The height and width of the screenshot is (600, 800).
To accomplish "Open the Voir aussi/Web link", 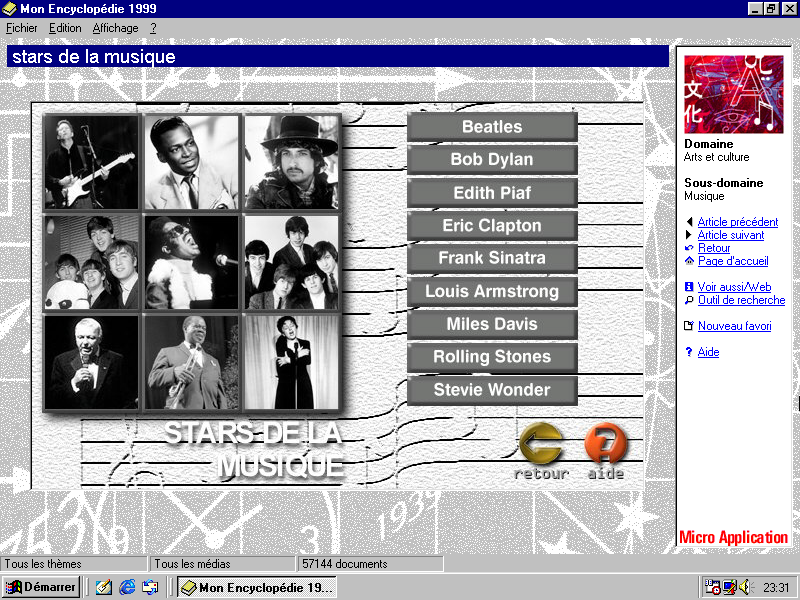I will pyautogui.click(x=734, y=287).
